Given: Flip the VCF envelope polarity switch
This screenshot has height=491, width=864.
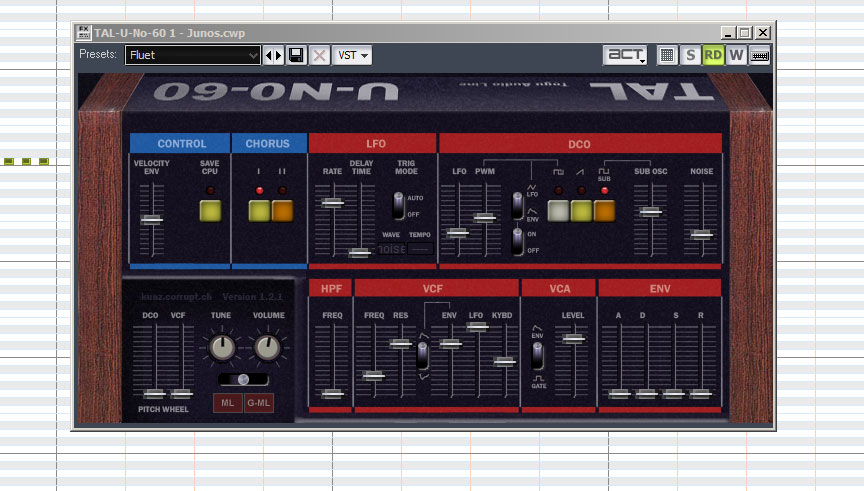Looking at the screenshot, I should [423, 356].
